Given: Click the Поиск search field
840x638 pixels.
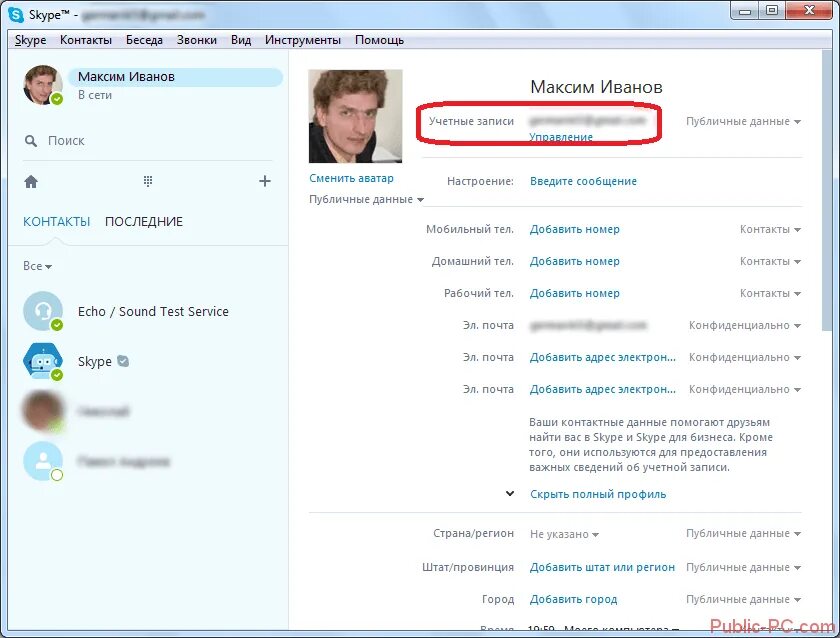Looking at the screenshot, I should 148,141.
